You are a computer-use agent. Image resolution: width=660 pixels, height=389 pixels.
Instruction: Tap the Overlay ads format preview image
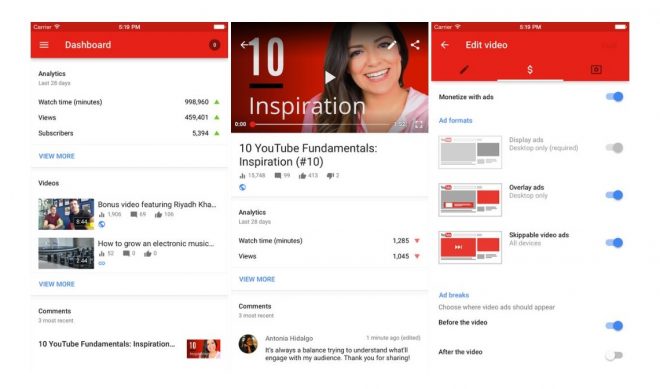click(470, 200)
